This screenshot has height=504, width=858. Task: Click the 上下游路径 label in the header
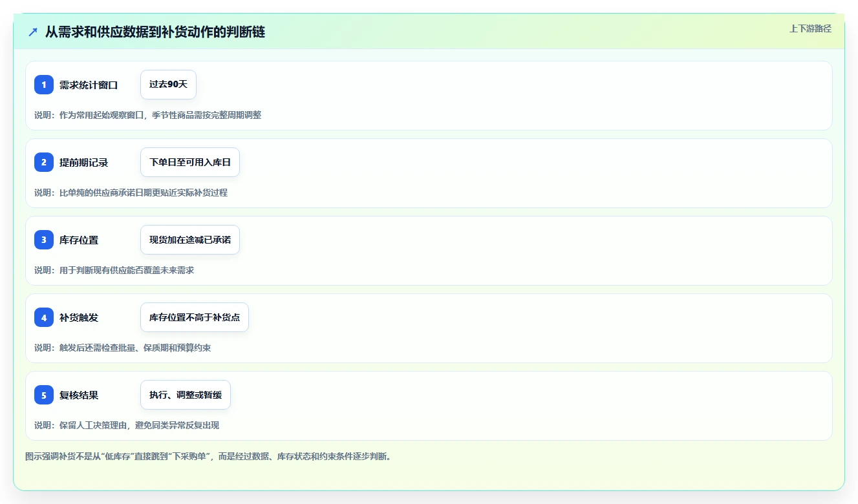coord(810,28)
